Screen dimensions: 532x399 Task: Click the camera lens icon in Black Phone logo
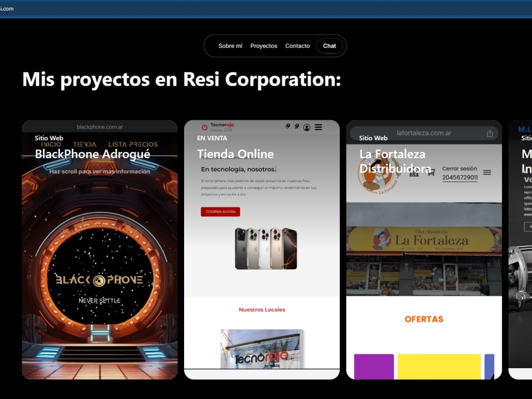coord(99,280)
